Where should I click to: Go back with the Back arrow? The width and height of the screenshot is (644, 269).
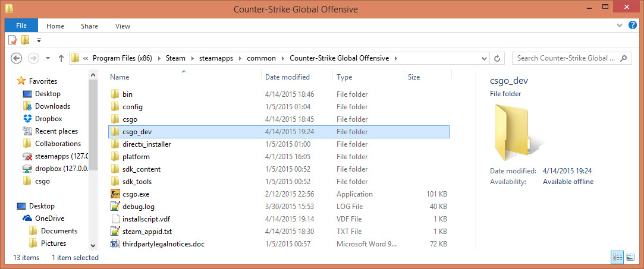pyautogui.click(x=16, y=58)
